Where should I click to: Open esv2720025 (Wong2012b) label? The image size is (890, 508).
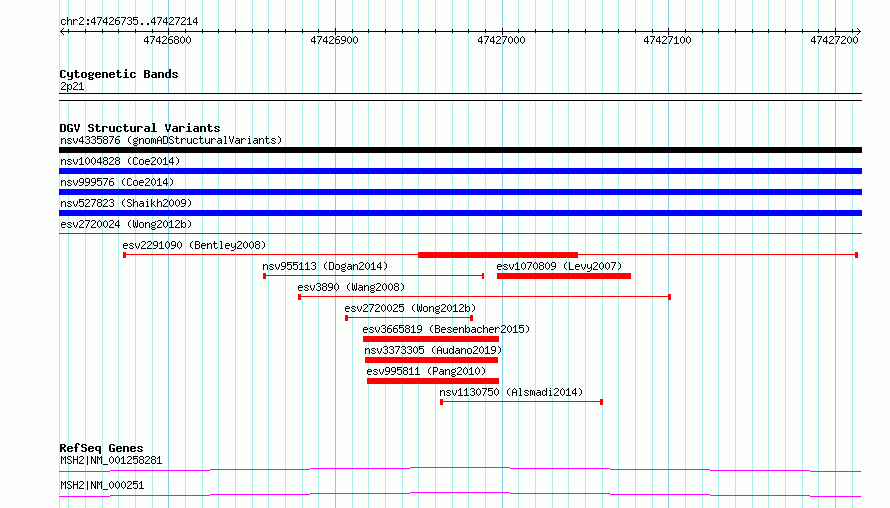tap(410, 308)
